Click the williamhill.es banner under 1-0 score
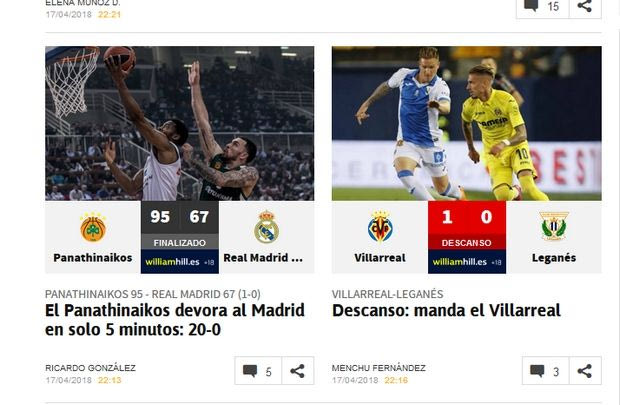620x405 pixels. pyautogui.click(x=467, y=261)
